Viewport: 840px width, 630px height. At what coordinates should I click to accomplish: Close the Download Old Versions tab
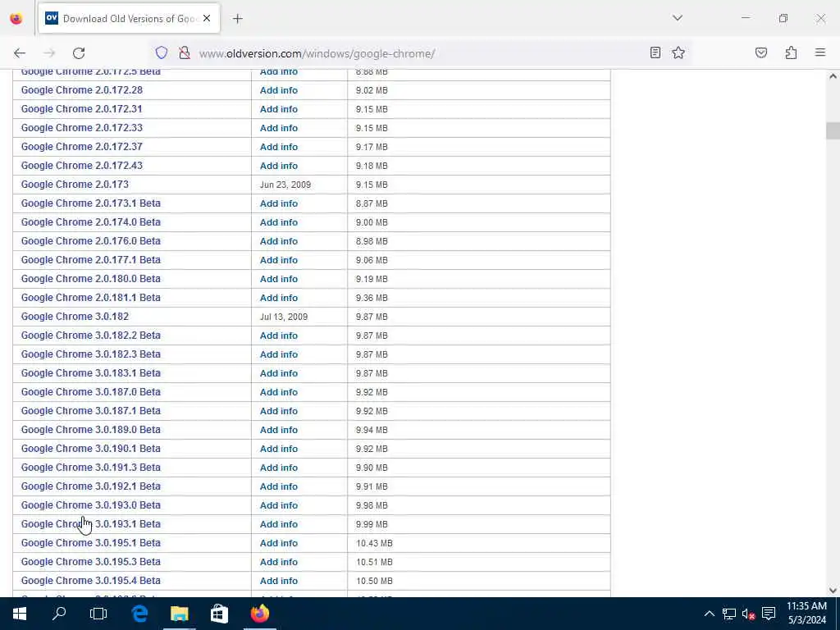pyautogui.click(x=207, y=18)
